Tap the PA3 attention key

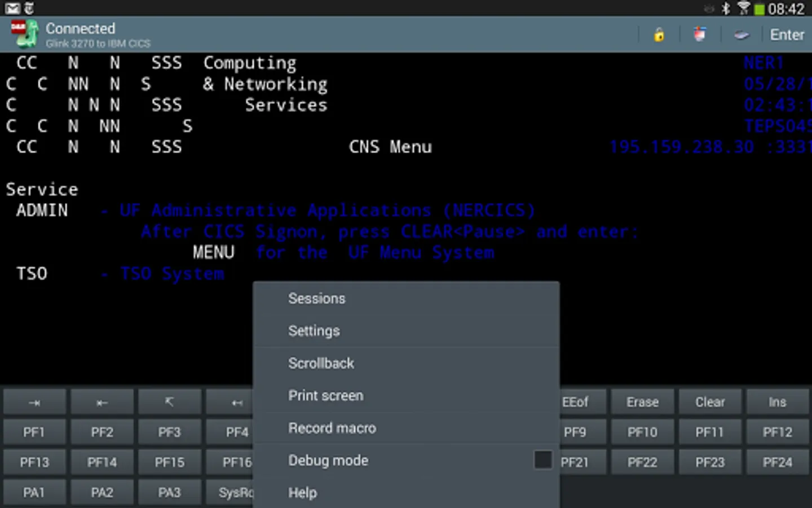[x=169, y=493]
